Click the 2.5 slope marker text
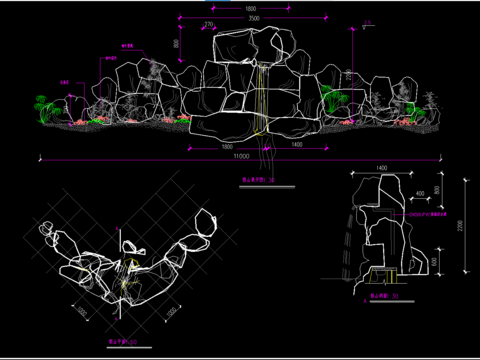The image size is (480, 360). click(367, 23)
